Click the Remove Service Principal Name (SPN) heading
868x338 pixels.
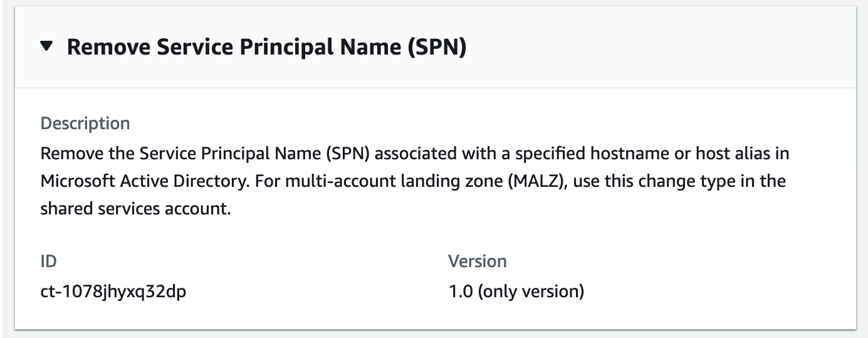[x=266, y=47]
